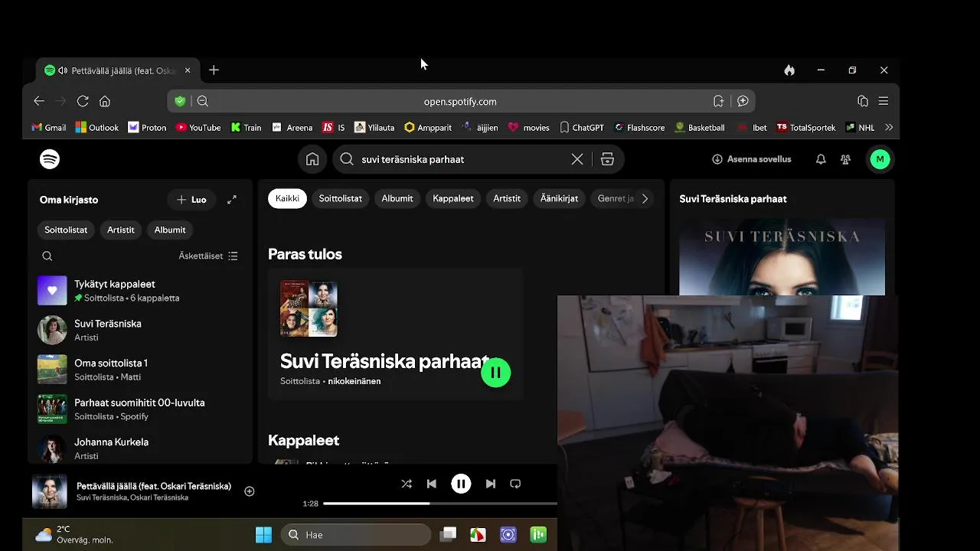Add current song to liked songs
This screenshot has height=551, width=980.
[249, 491]
